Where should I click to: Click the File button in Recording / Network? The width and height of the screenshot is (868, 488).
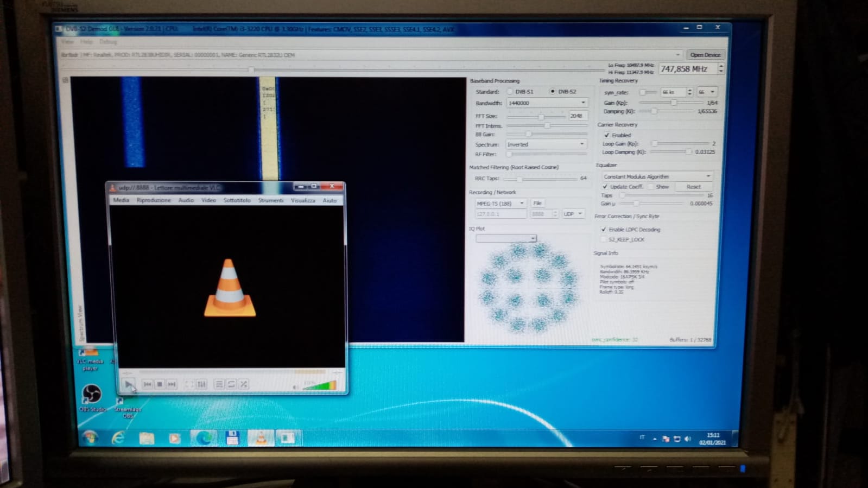pos(537,203)
